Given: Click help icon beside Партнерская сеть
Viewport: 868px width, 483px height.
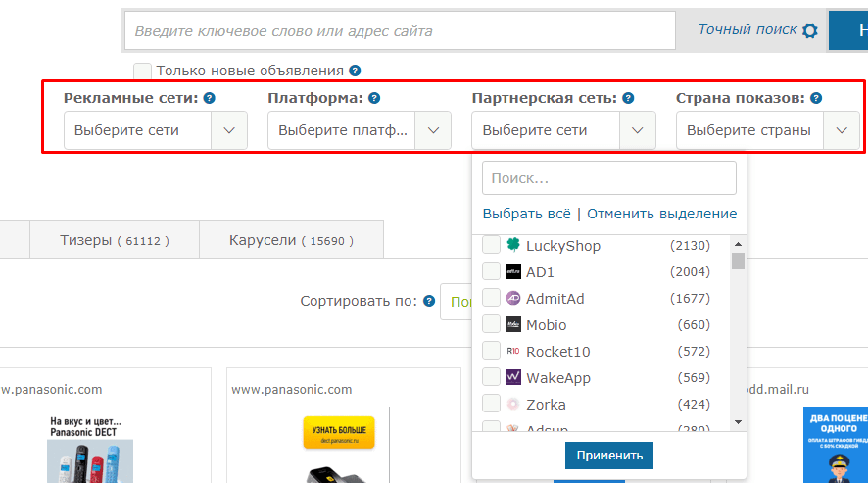Looking at the screenshot, I should [628, 98].
